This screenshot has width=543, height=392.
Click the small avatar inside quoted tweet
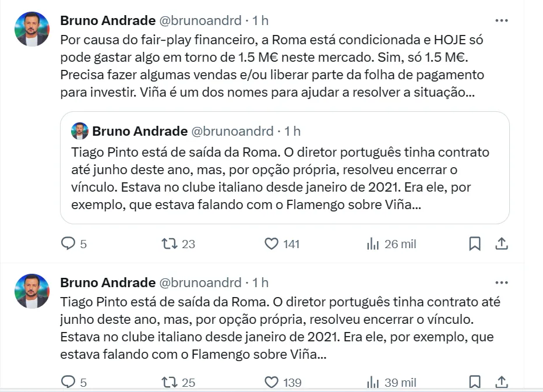[x=80, y=131]
